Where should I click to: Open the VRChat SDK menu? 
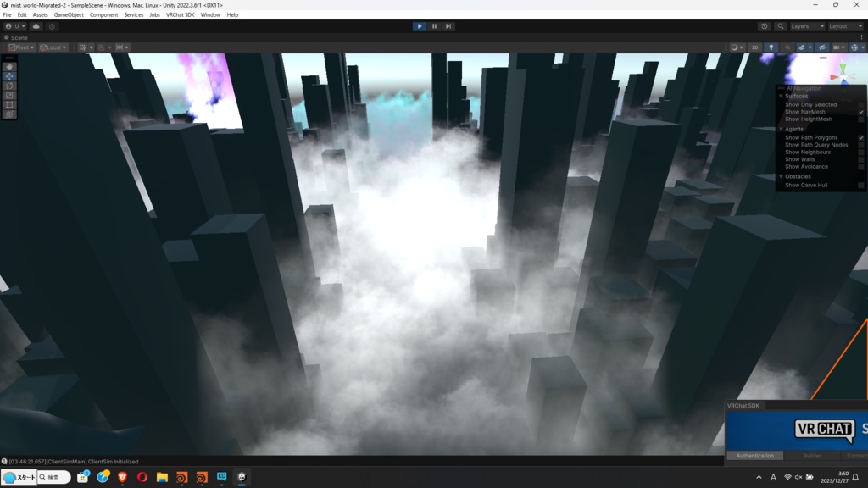(x=180, y=15)
